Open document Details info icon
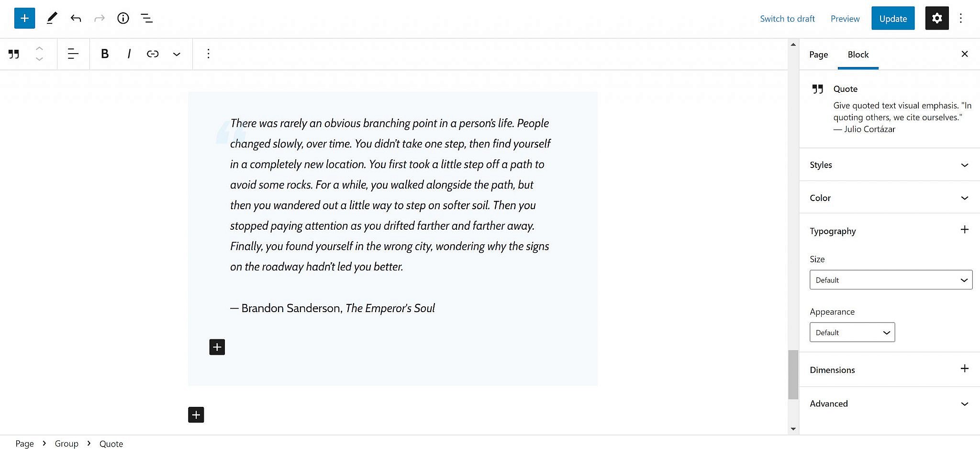Screen dimensions: 980x449 [x=123, y=19]
